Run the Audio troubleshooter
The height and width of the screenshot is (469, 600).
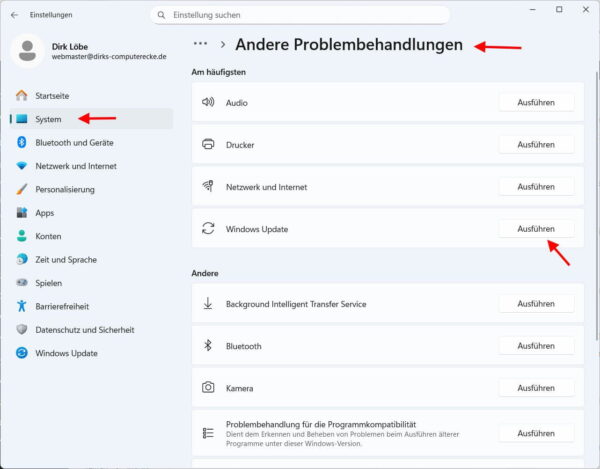coord(536,103)
